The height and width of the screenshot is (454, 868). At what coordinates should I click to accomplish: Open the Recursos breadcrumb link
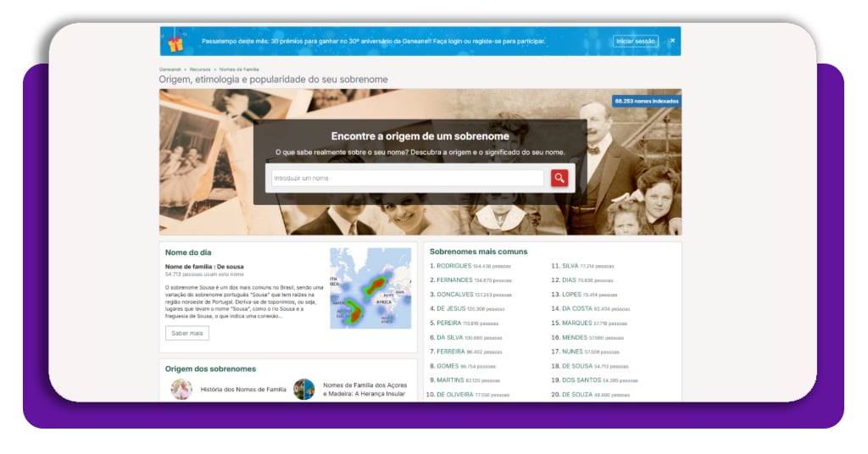pos(200,69)
